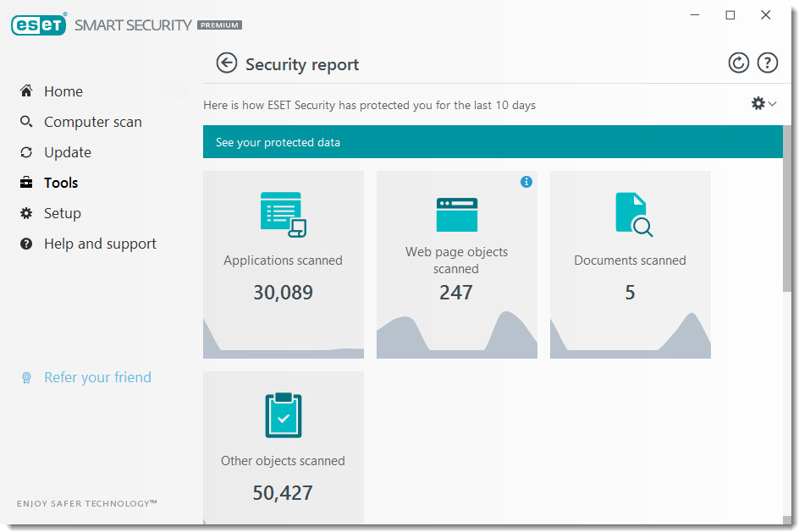
Task: Open Computer scan section
Action: (x=93, y=122)
